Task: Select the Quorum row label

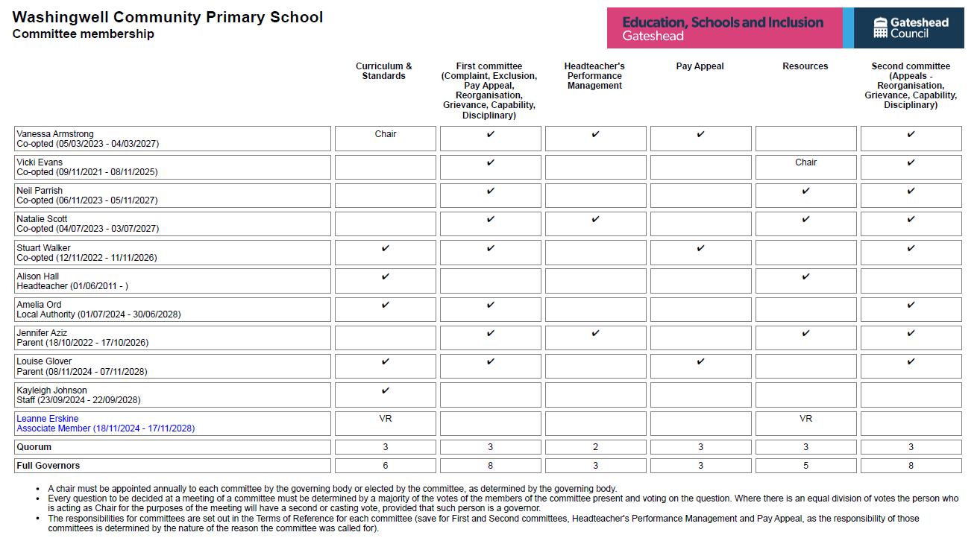Action: point(34,447)
